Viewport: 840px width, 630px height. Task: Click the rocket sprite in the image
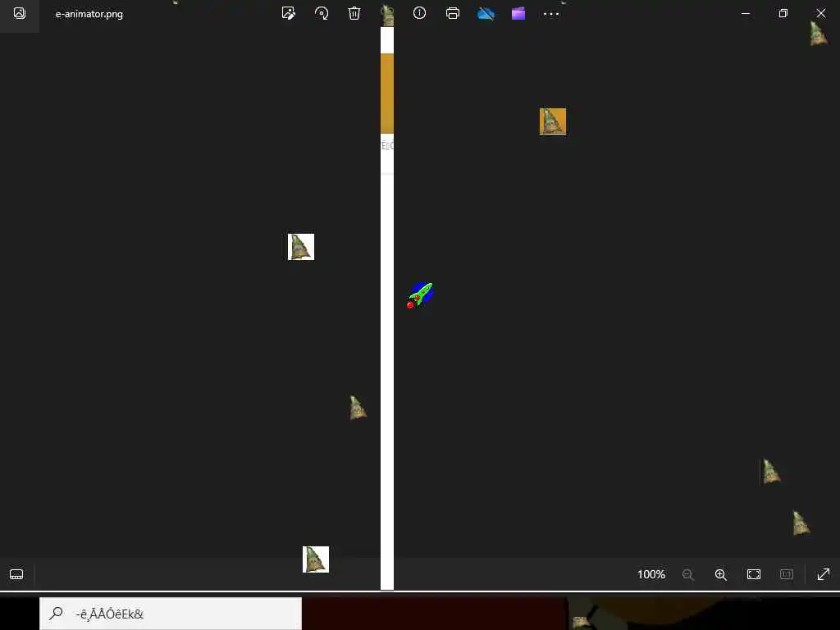420,295
